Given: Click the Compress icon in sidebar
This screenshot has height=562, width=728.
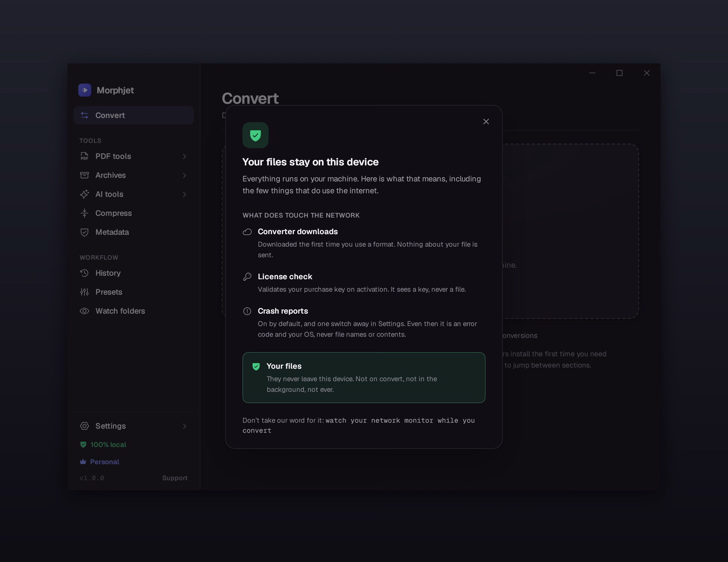Looking at the screenshot, I should 84,213.
